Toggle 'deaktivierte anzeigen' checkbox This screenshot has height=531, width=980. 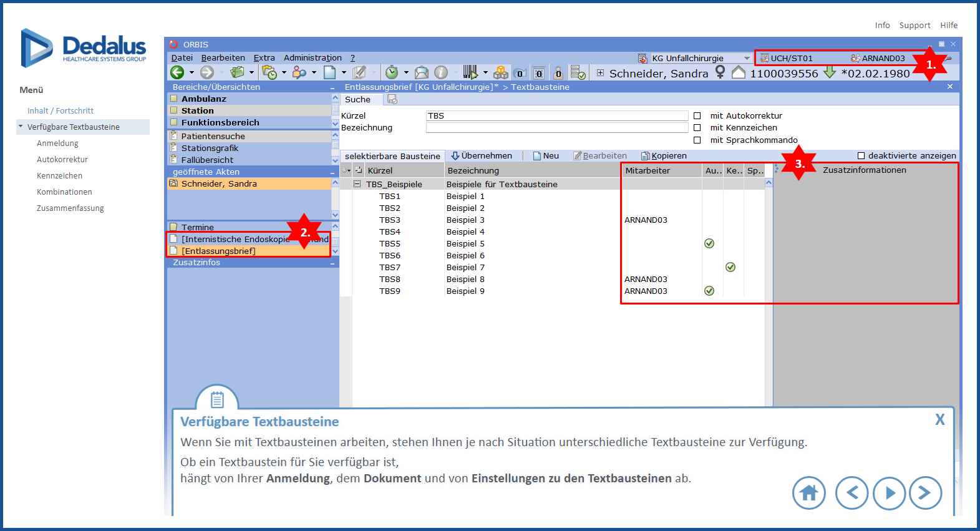click(x=861, y=156)
